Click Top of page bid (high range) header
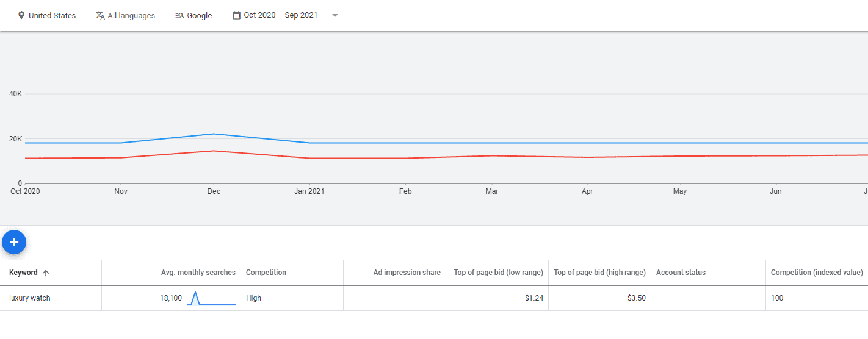Viewport: 868px width, 339px height. (x=599, y=273)
